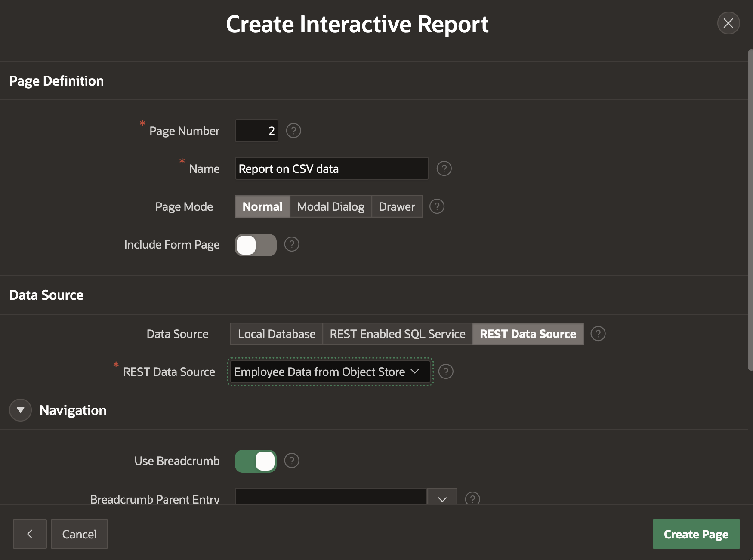Click the help icon for Data Source options

pos(598,334)
